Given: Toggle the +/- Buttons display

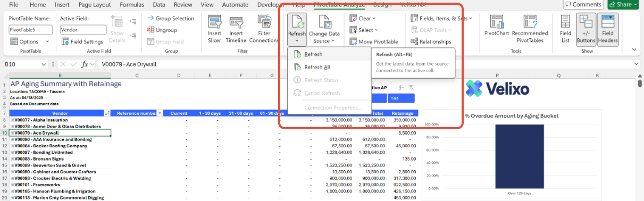Looking at the screenshot, I should pyautogui.click(x=586, y=29).
